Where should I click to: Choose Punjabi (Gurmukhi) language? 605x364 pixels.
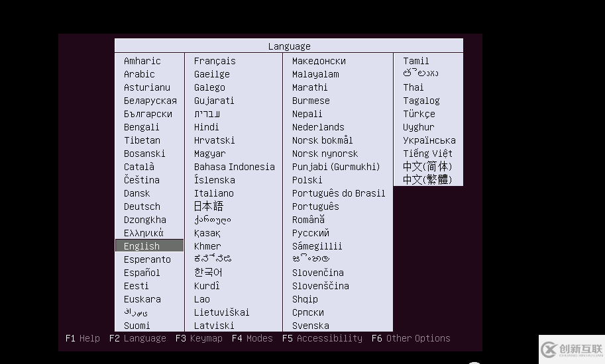[336, 167]
